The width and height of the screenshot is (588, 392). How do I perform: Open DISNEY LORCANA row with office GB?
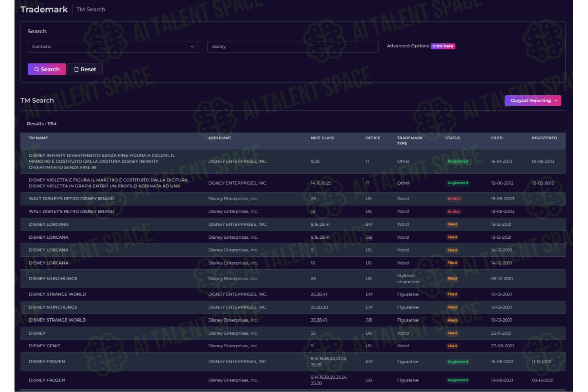293,237
